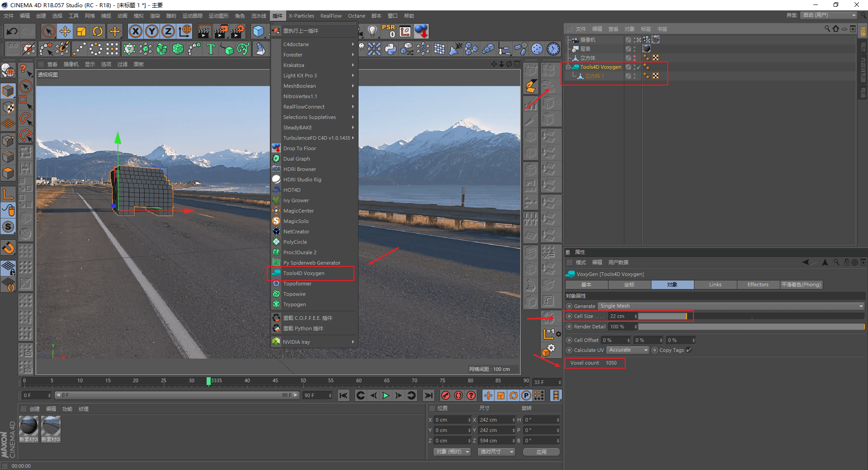Select the Rotate tool icon

point(98,31)
